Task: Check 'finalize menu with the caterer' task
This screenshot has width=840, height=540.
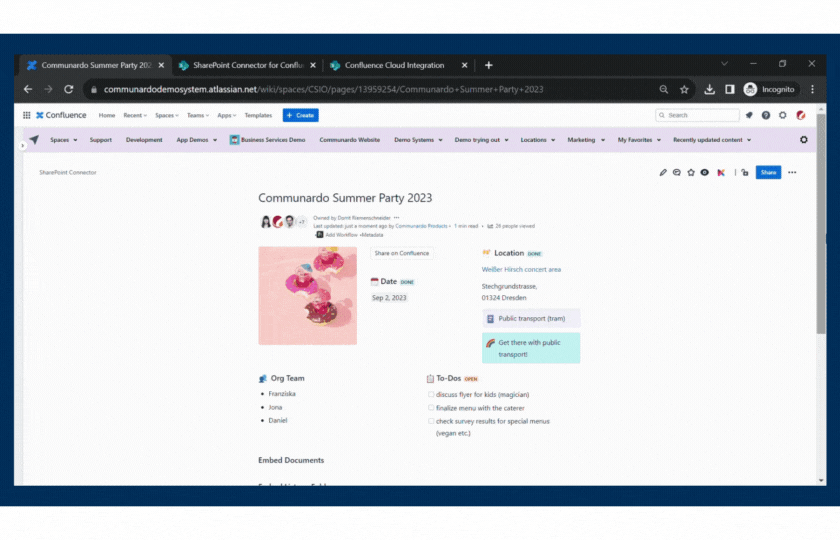Action: tap(431, 408)
